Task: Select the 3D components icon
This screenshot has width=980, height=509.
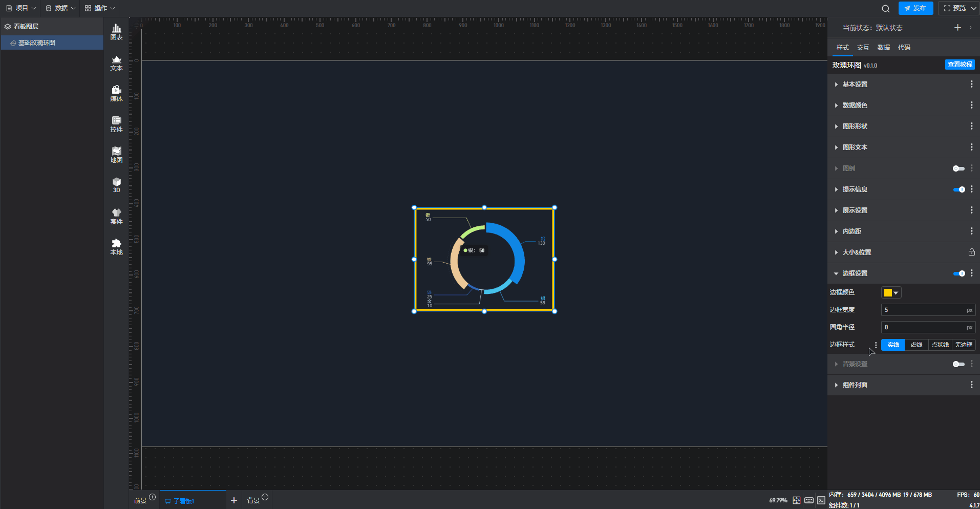Action: click(x=116, y=185)
